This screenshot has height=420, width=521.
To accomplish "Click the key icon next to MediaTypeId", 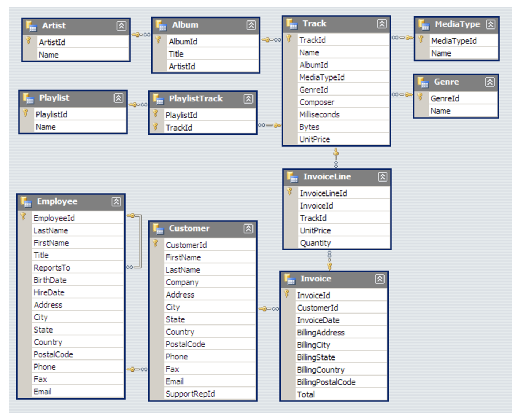I will [x=421, y=39].
